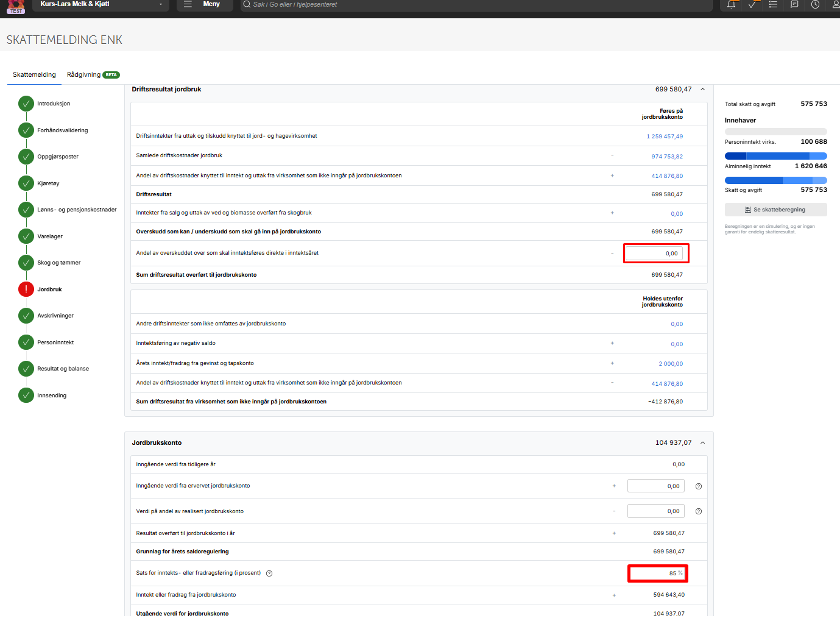Click the Skog og tømmer checkmark icon

pos(26,263)
